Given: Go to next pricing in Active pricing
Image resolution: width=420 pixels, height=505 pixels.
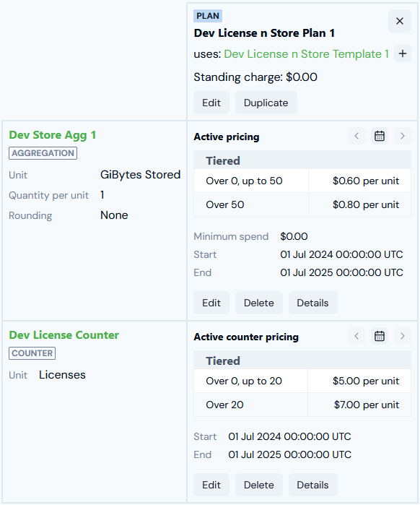Looking at the screenshot, I should pos(403,136).
